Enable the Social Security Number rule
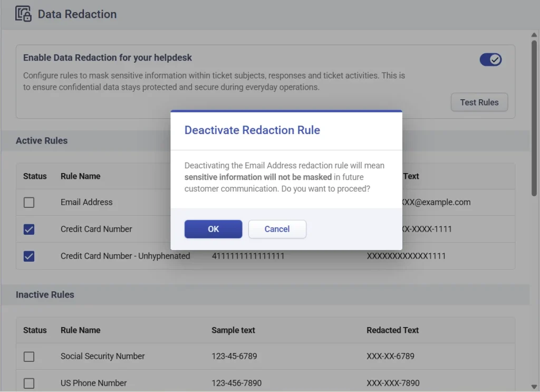 click(29, 356)
